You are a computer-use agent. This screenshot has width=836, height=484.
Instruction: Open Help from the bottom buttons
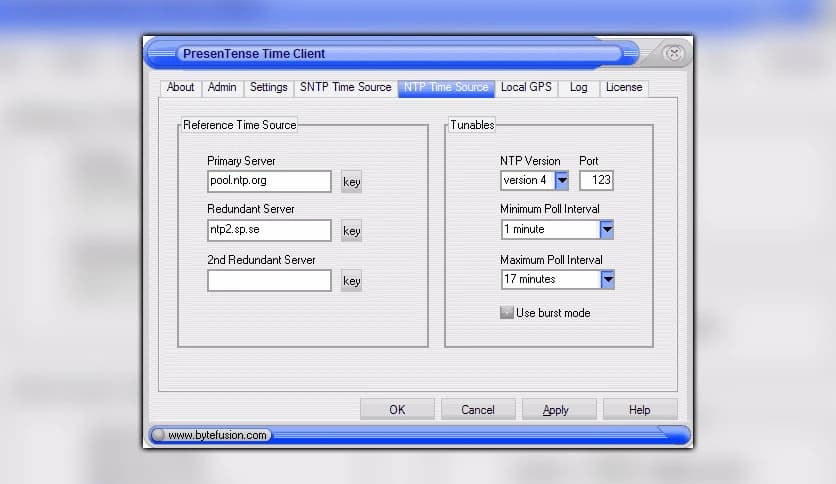640,409
